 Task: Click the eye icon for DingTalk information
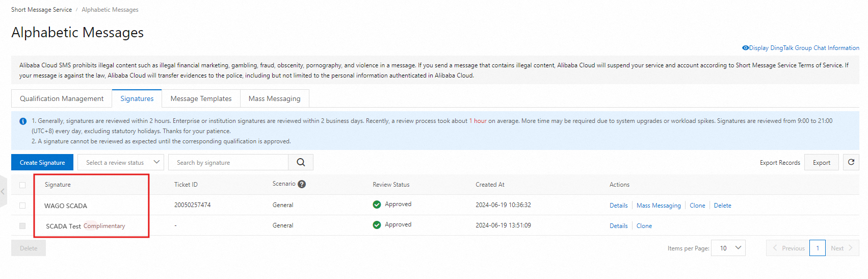click(x=745, y=48)
